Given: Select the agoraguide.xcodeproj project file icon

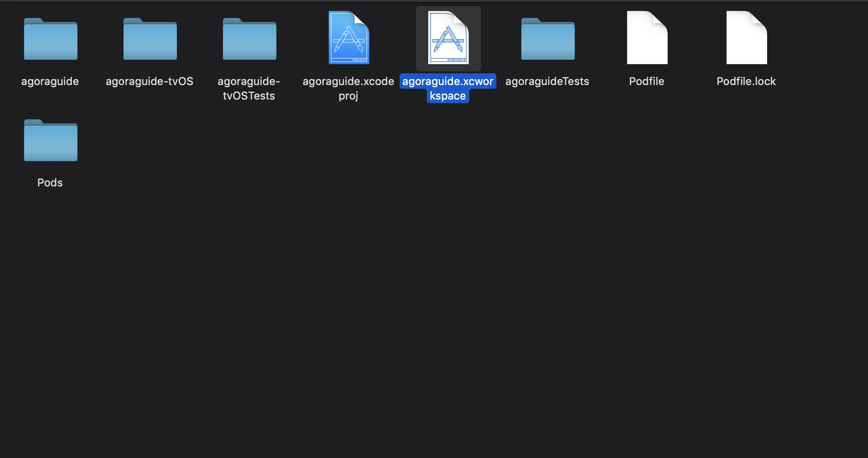Looking at the screenshot, I should pyautogui.click(x=349, y=38).
